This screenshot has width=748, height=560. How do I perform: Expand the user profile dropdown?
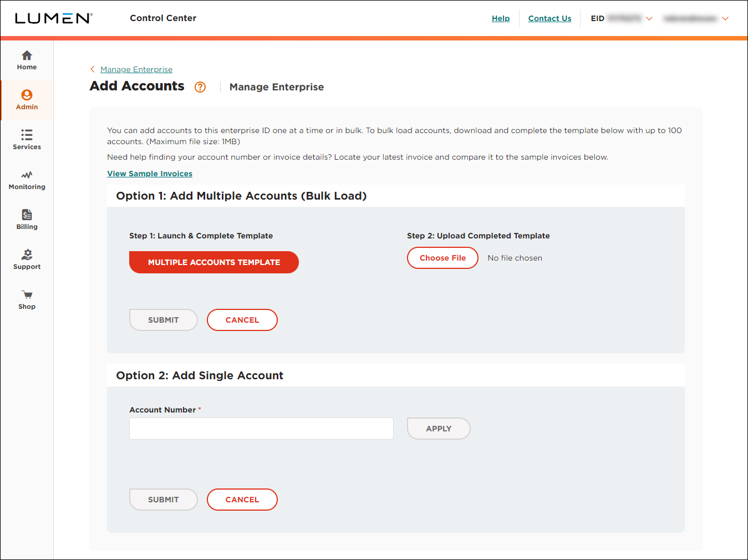coord(725,18)
